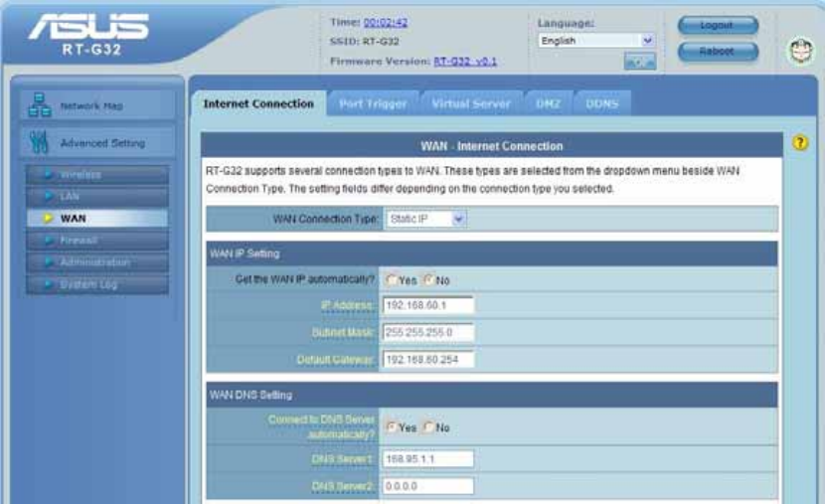The height and width of the screenshot is (504, 825).
Task: Click the DNS Server1 input field
Action: (x=428, y=458)
